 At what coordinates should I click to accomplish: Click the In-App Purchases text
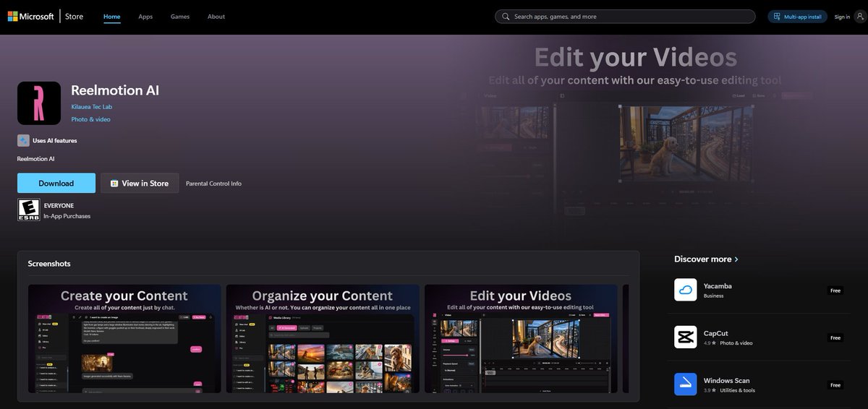[67, 216]
